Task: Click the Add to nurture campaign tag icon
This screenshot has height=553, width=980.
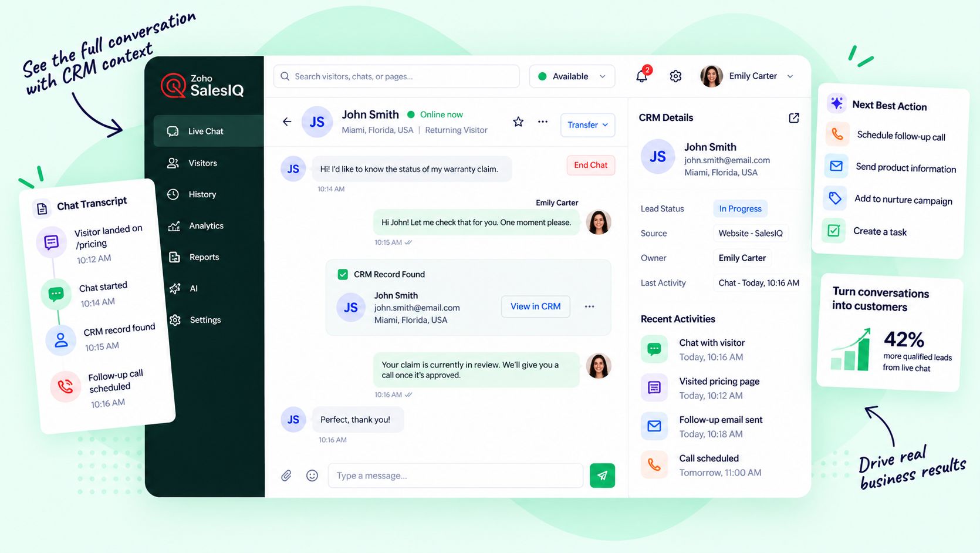Action: (835, 198)
